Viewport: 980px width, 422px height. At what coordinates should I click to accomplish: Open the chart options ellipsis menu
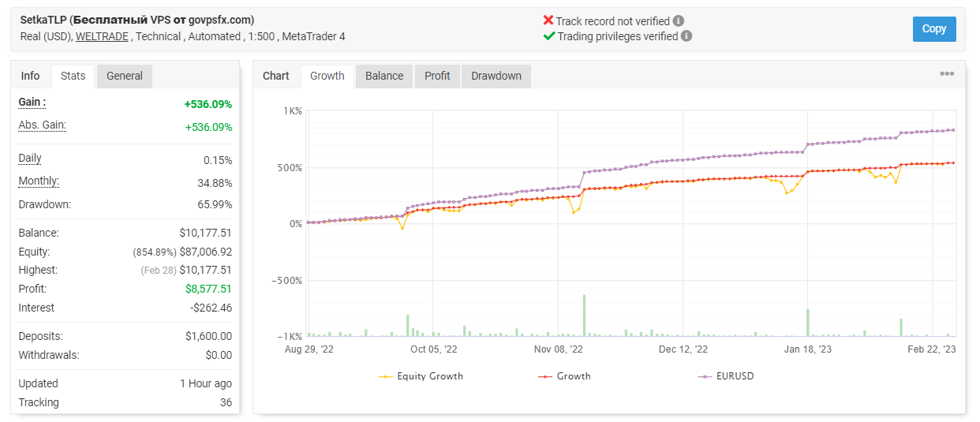[x=947, y=73]
